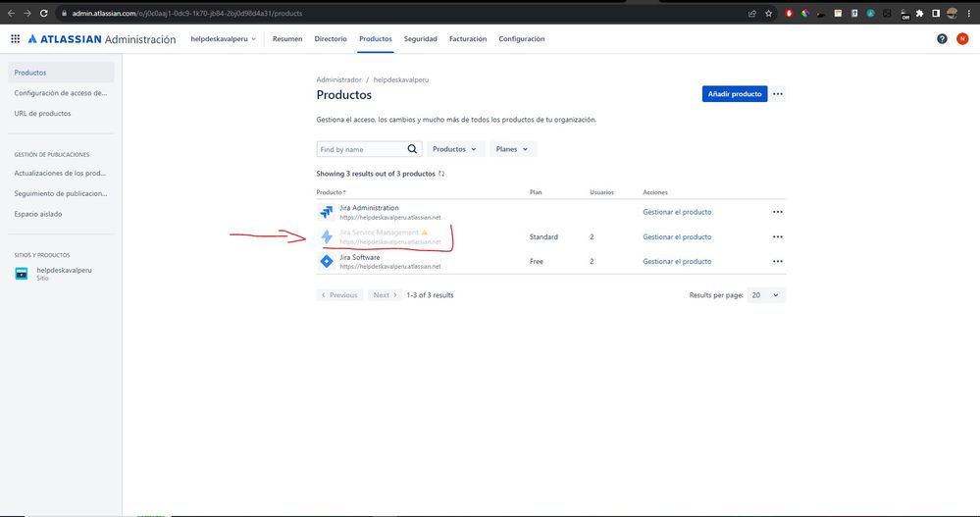Select Productos in the left sidebar
This screenshot has height=517, width=980.
(x=61, y=73)
